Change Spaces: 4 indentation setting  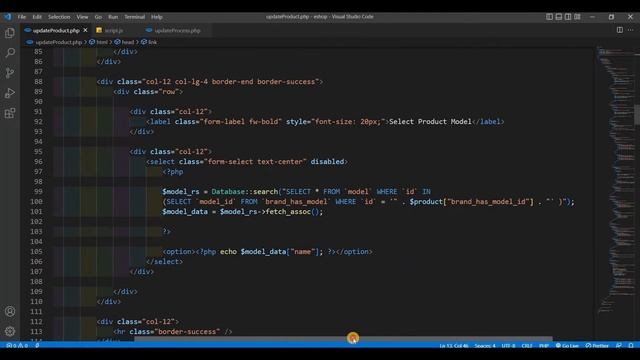(x=484, y=345)
